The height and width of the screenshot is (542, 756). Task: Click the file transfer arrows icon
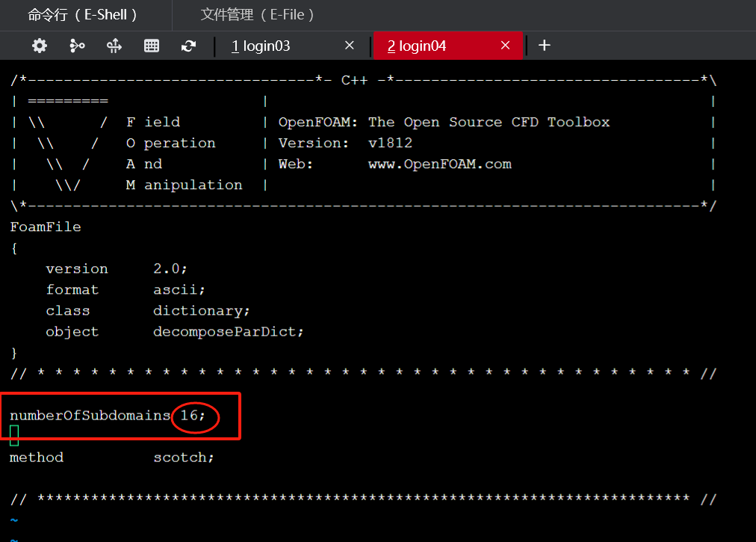click(x=114, y=46)
